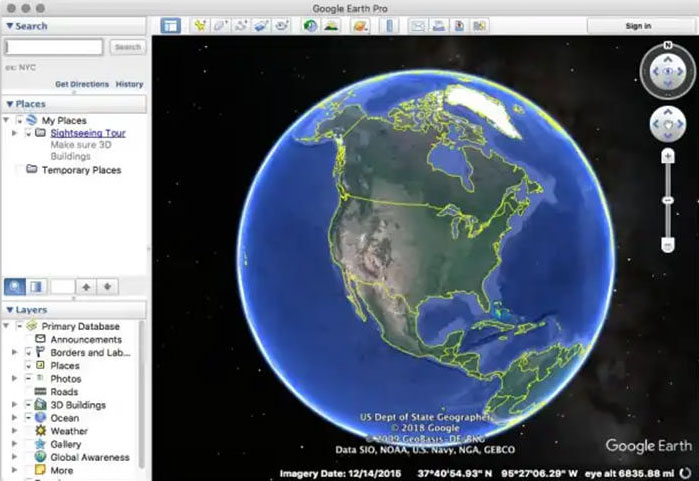Zoom in with the plus button
This screenshot has width=699, height=481.
pos(667,156)
